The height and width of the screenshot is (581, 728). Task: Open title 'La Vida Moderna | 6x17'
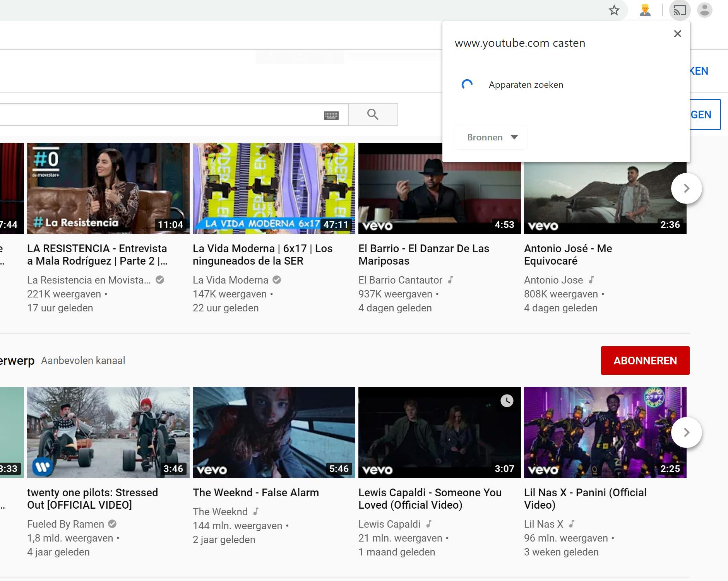263,255
